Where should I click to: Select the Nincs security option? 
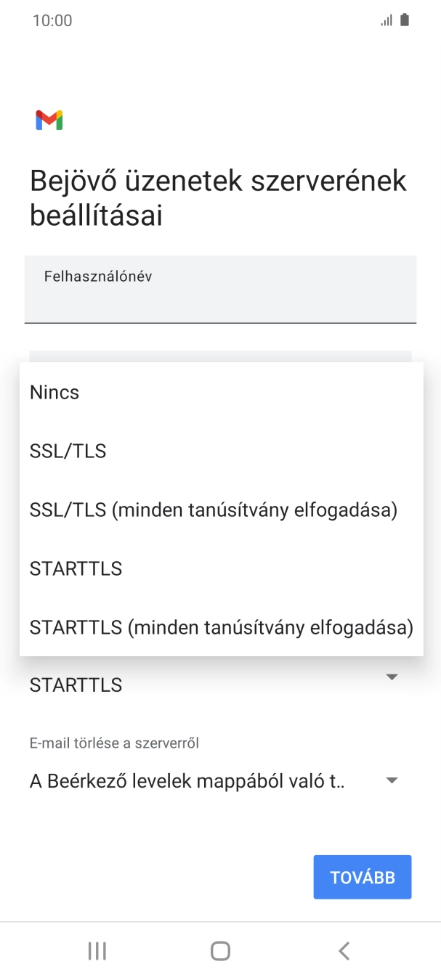tap(54, 392)
